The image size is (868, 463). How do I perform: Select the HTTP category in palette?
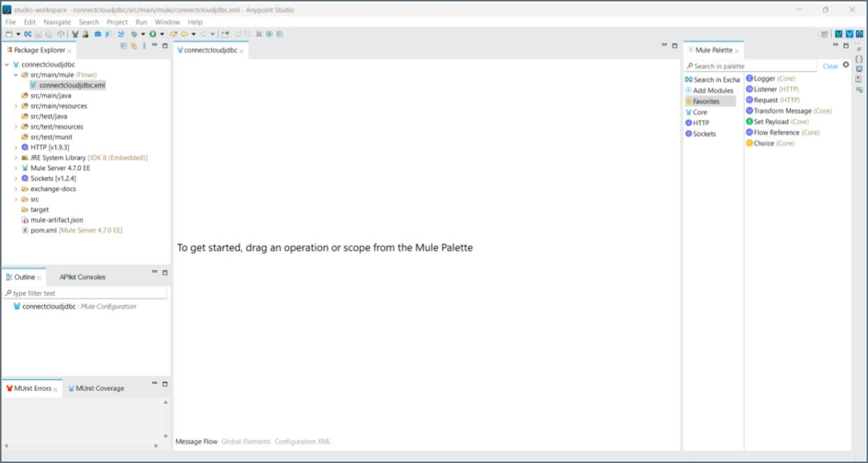click(x=697, y=123)
